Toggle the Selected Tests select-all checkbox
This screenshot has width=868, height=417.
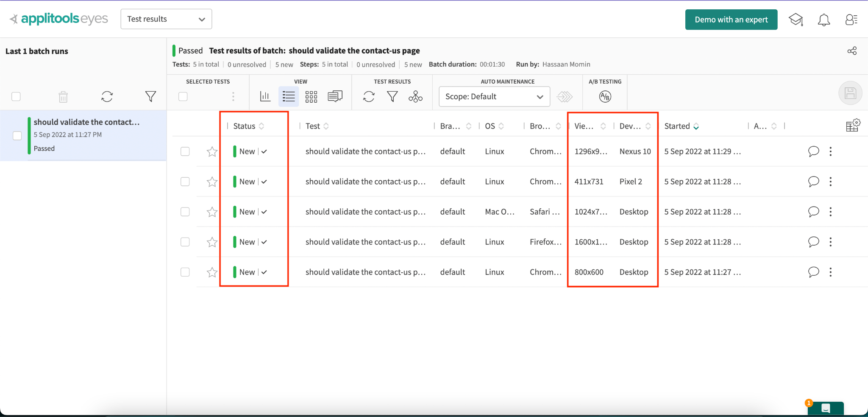pos(183,97)
